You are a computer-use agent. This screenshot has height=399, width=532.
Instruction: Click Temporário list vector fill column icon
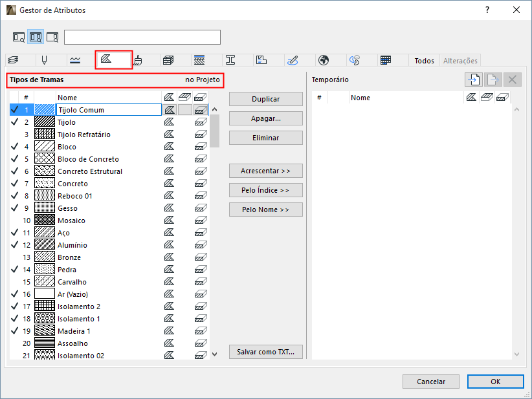471,97
